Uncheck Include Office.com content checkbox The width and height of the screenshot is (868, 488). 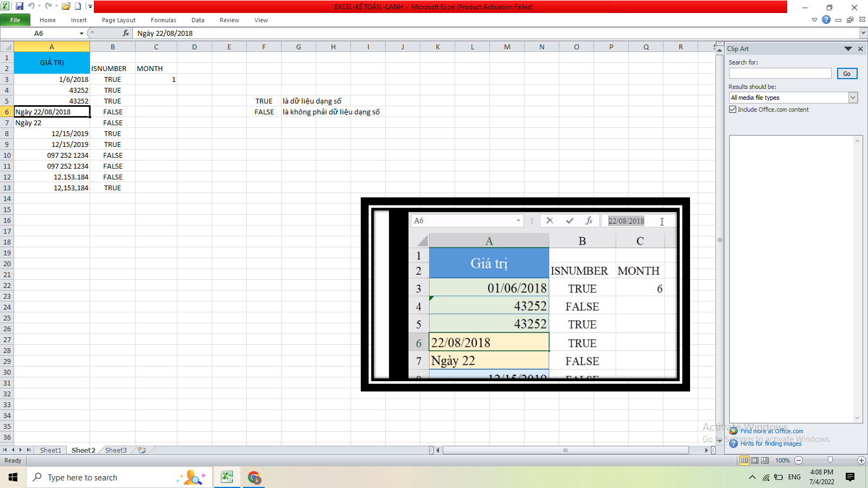tap(733, 110)
